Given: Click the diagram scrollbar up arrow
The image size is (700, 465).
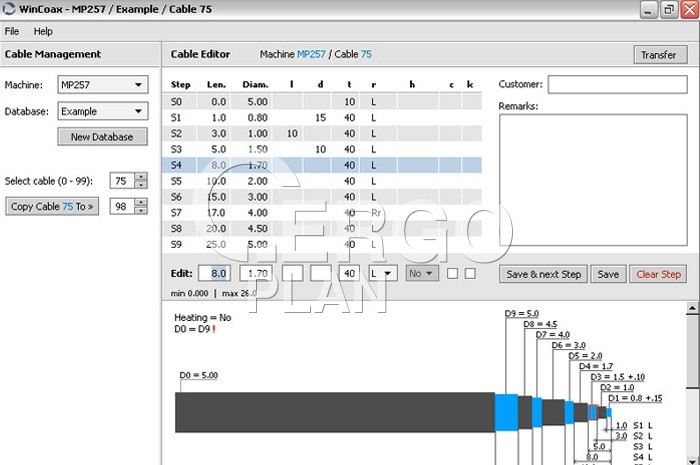Looking at the screenshot, I should pyautogui.click(x=692, y=308).
